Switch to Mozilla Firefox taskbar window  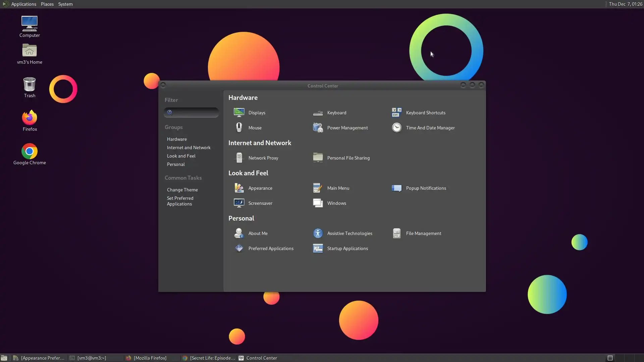(150, 358)
